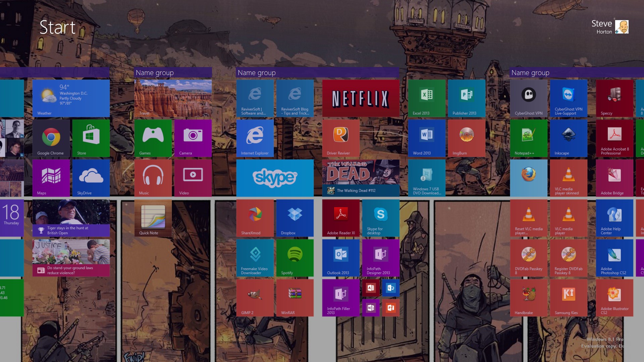Launch the Internet Explorer tile
The image size is (644, 362).
pyautogui.click(x=255, y=138)
